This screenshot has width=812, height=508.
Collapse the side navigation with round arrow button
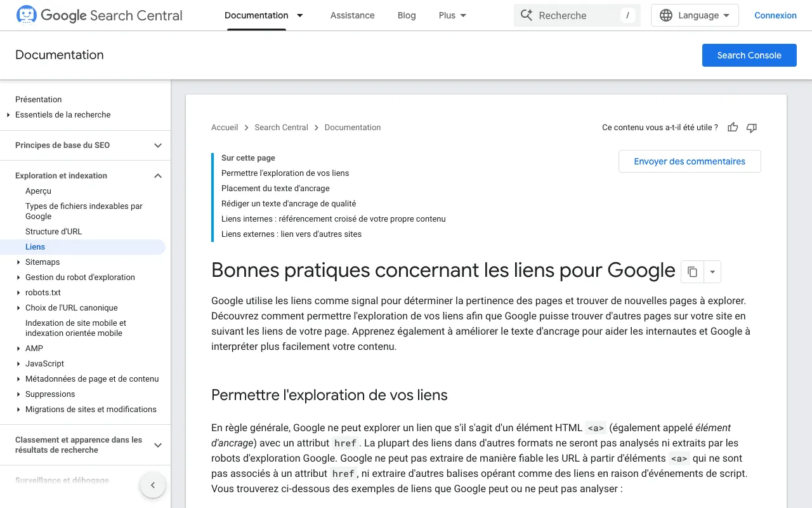[153, 485]
